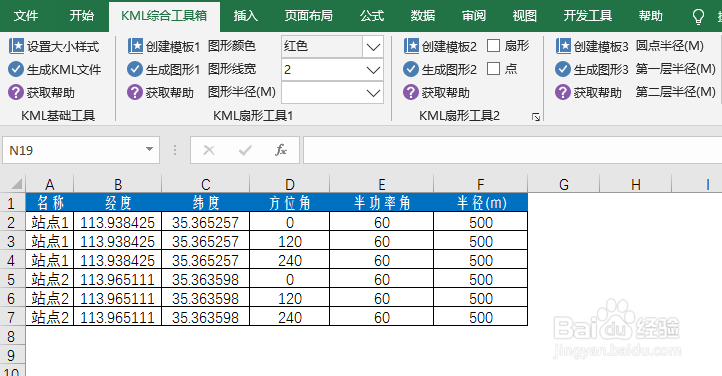The height and width of the screenshot is (376, 722).
Task: Open the 视图 tab
Action: [x=524, y=16]
